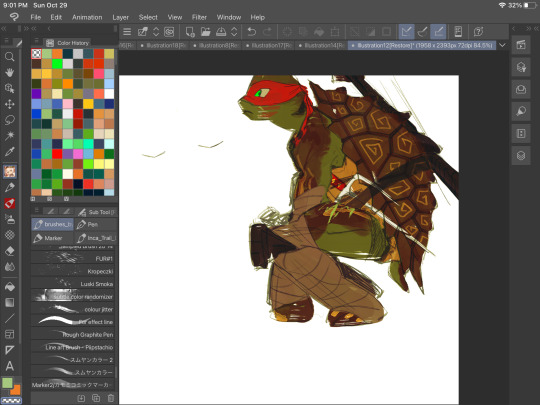
Task: Select the red Airbrush tool icon
Action: click(x=10, y=203)
